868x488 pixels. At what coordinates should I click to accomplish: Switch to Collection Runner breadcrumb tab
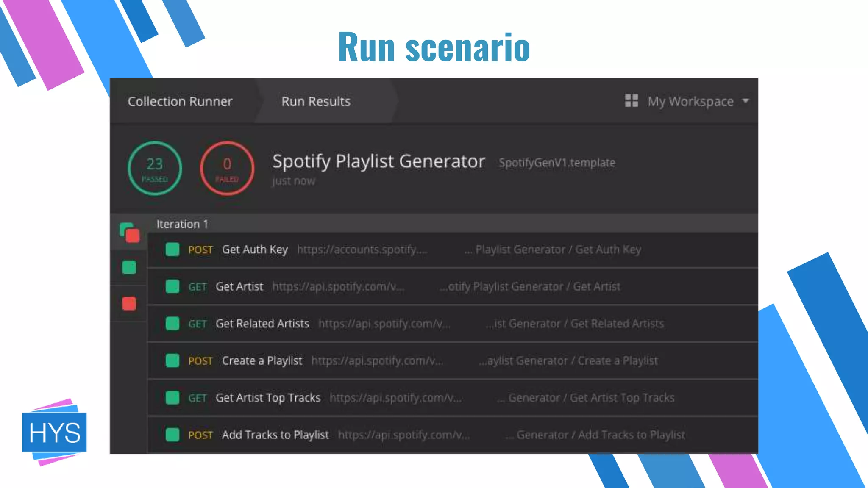pos(180,101)
